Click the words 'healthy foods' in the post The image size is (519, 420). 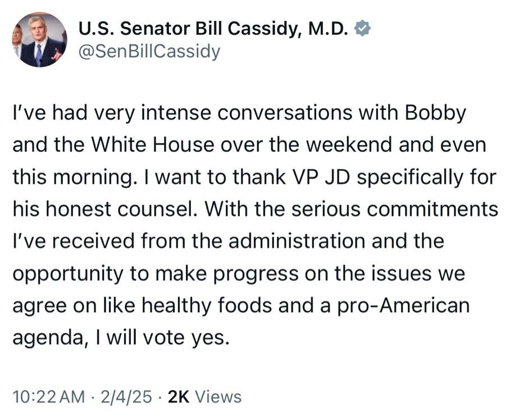[206, 307]
